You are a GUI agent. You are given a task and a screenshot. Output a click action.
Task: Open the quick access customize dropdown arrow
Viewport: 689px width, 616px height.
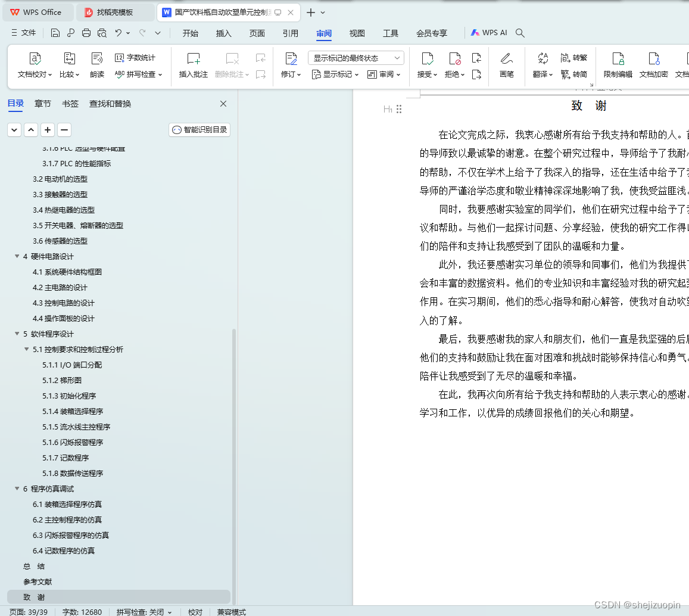[158, 33]
